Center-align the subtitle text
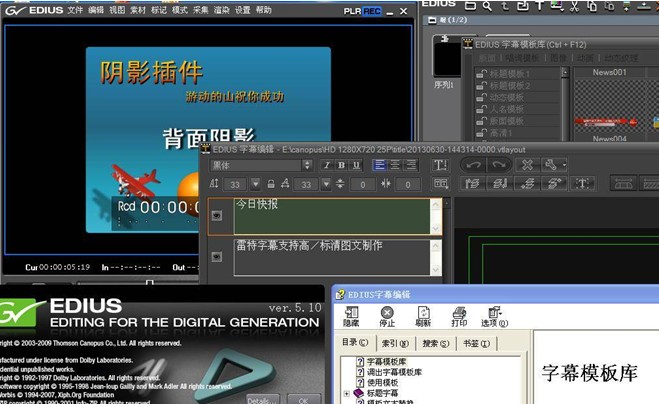659x404 pixels. 395,165
